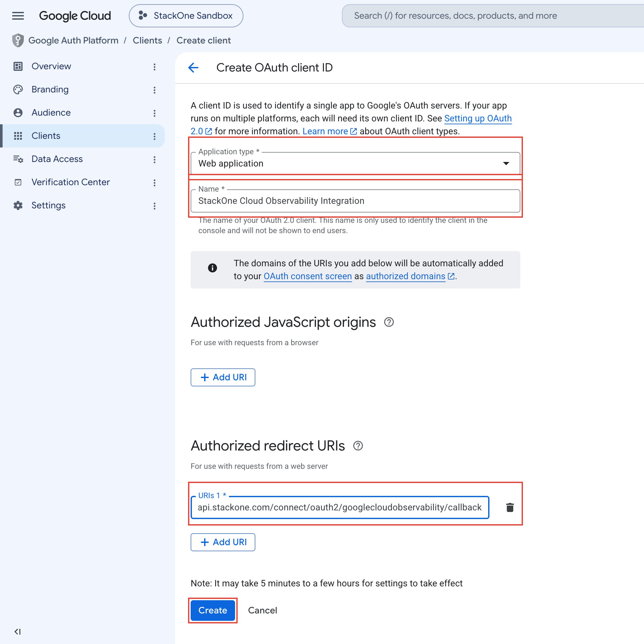Open the Clients more-options menu
Screen dimensions: 644x644
[x=154, y=136]
